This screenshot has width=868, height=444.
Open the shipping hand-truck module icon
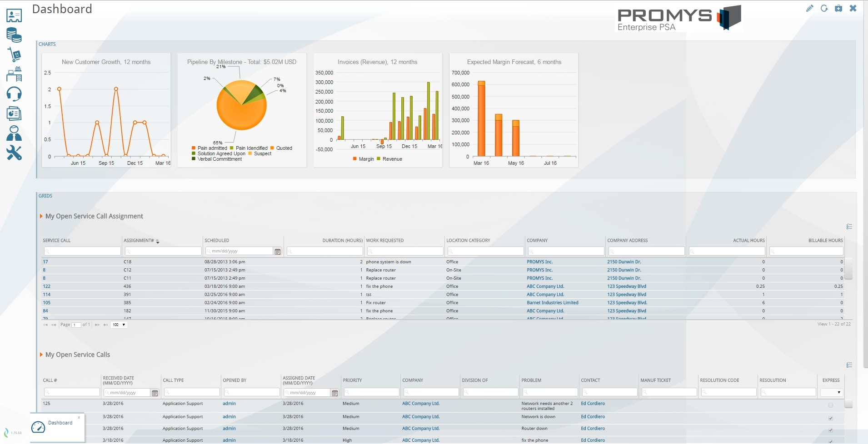tap(14, 55)
